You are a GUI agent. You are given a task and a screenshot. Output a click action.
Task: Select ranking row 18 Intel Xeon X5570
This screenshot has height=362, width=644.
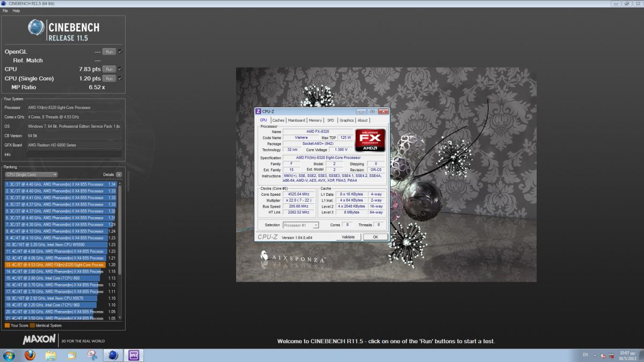click(x=61, y=298)
